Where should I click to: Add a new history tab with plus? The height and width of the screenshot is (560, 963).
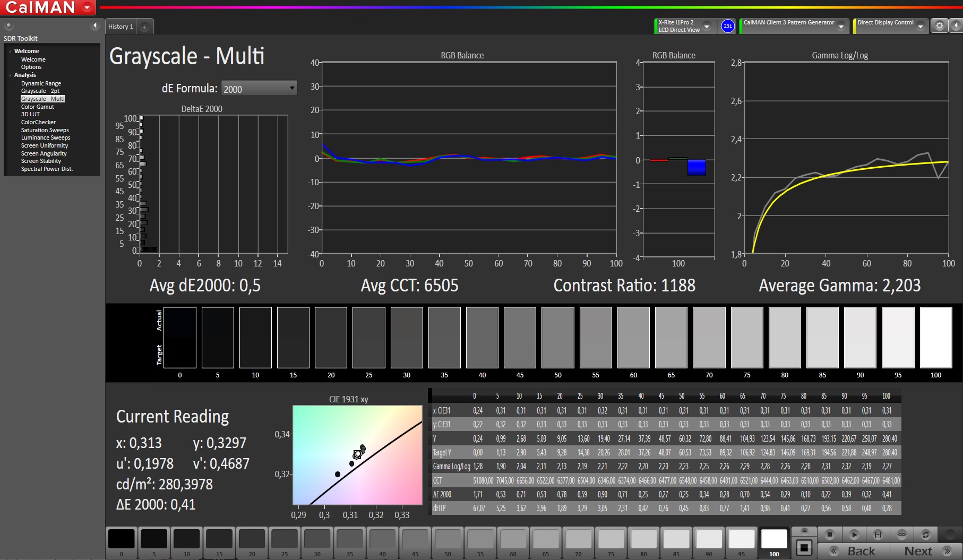(x=144, y=27)
